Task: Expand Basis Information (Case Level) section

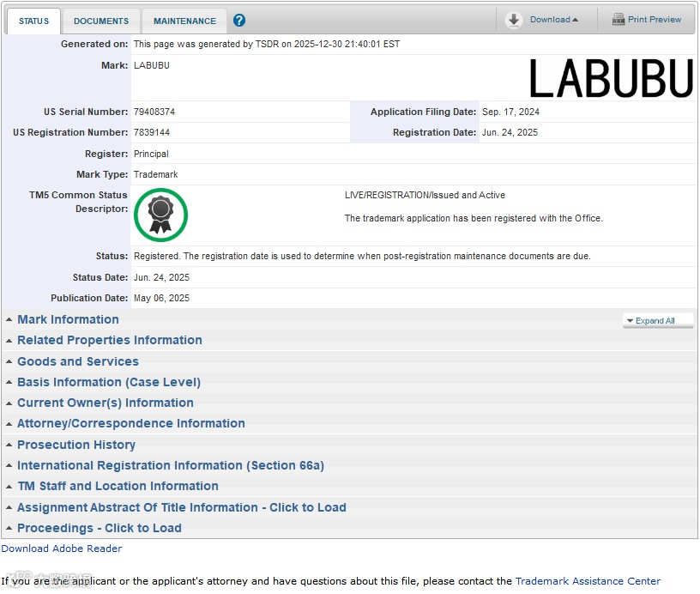Action: pyautogui.click(x=109, y=382)
